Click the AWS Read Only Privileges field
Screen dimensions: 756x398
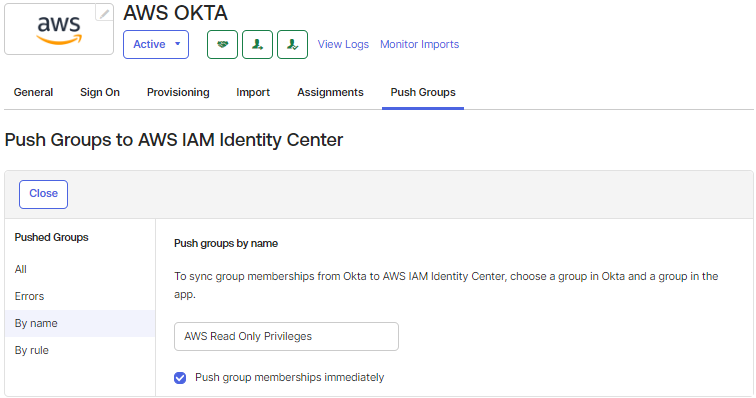coord(286,336)
